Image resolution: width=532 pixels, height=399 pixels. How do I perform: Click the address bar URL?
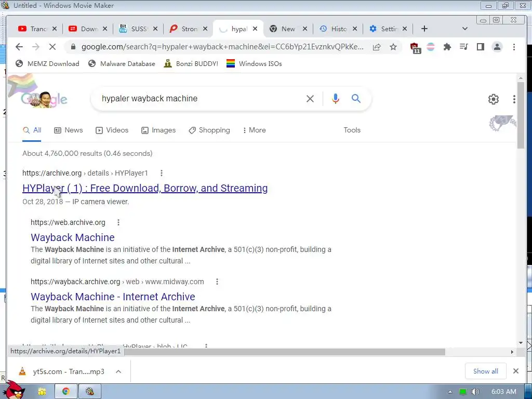[222, 47]
